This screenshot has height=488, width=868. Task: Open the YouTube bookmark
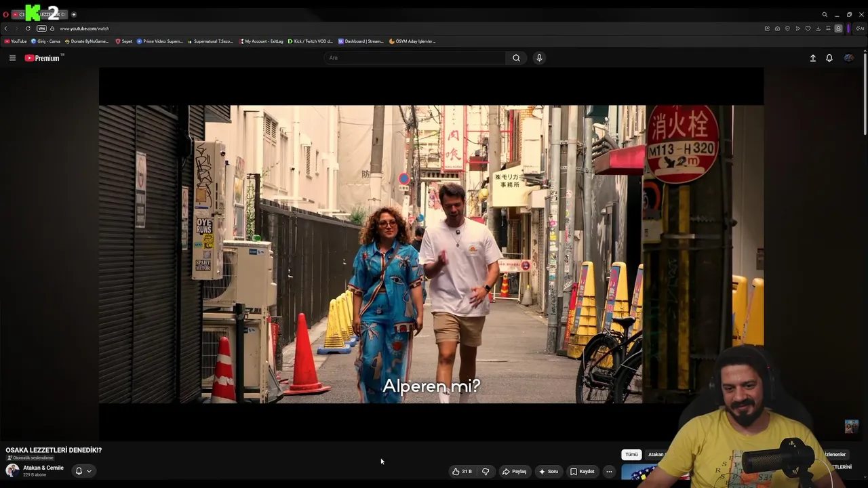[16, 41]
